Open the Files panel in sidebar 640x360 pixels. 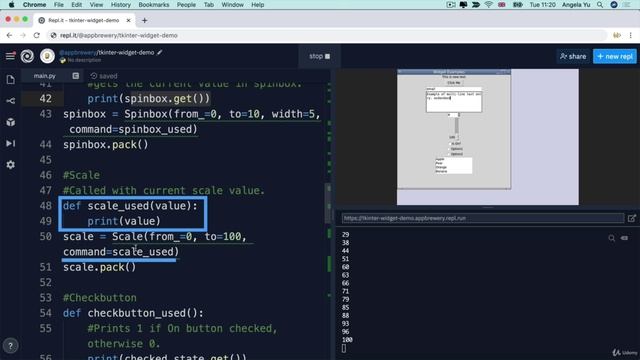click(x=11, y=79)
